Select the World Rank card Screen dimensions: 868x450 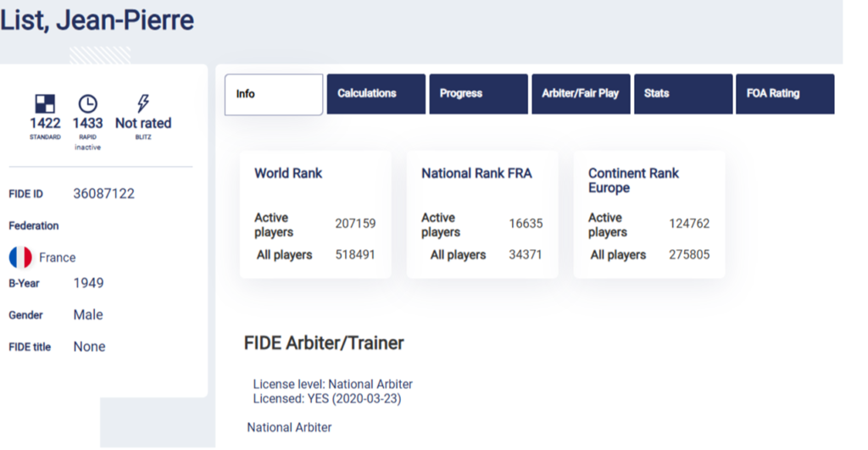pos(315,214)
